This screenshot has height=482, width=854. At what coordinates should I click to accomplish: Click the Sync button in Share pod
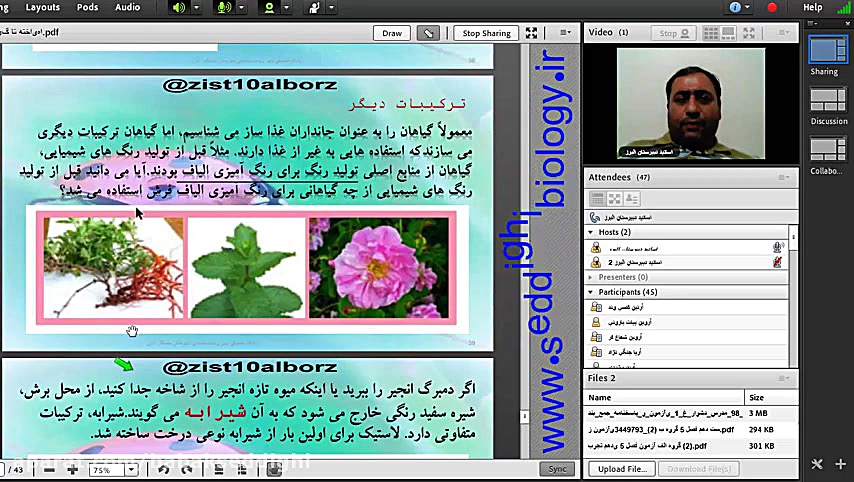pyautogui.click(x=557, y=469)
